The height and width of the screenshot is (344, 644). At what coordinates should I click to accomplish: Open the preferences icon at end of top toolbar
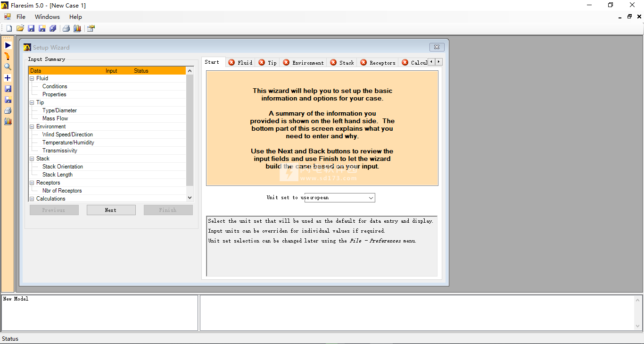pos(91,28)
